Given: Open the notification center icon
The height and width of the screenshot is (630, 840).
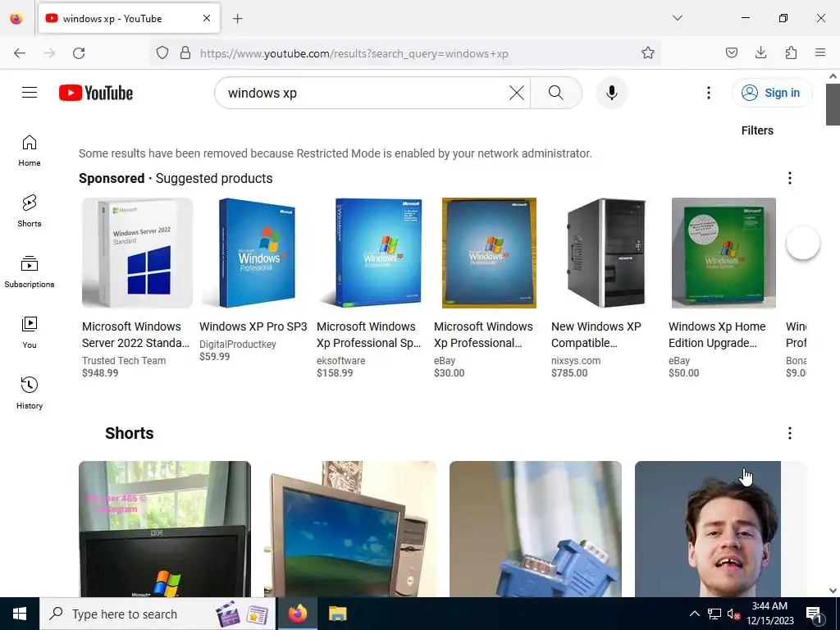Looking at the screenshot, I should click(x=814, y=615).
